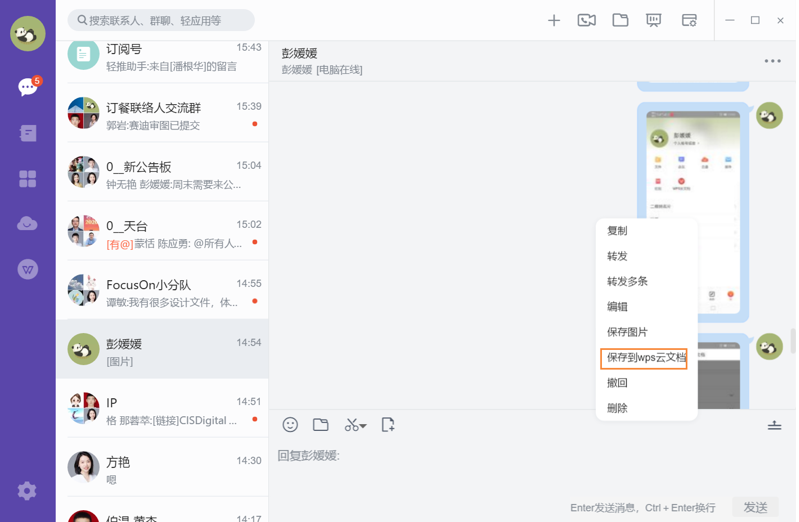The height and width of the screenshot is (522, 799).
Task: Open the workspace apps grid icon
Action: tap(27, 179)
